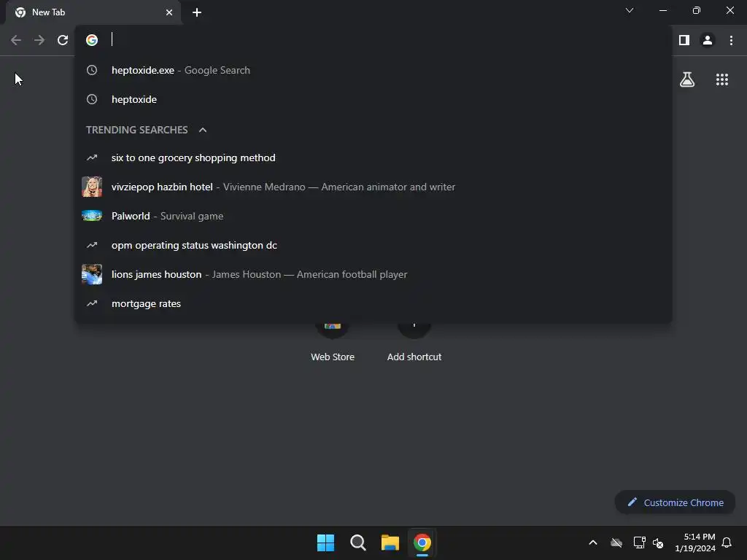Click the Palworld thumbnail image
This screenshot has width=747, height=560.
(92, 216)
